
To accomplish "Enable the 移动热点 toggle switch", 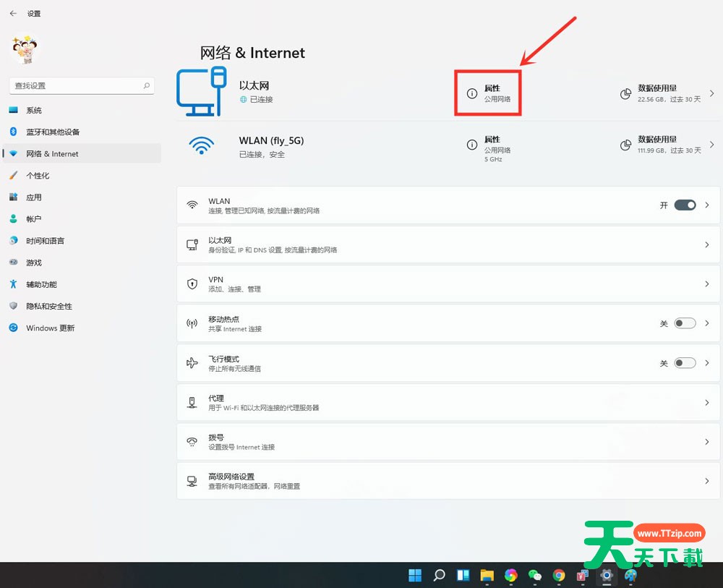I will [685, 323].
